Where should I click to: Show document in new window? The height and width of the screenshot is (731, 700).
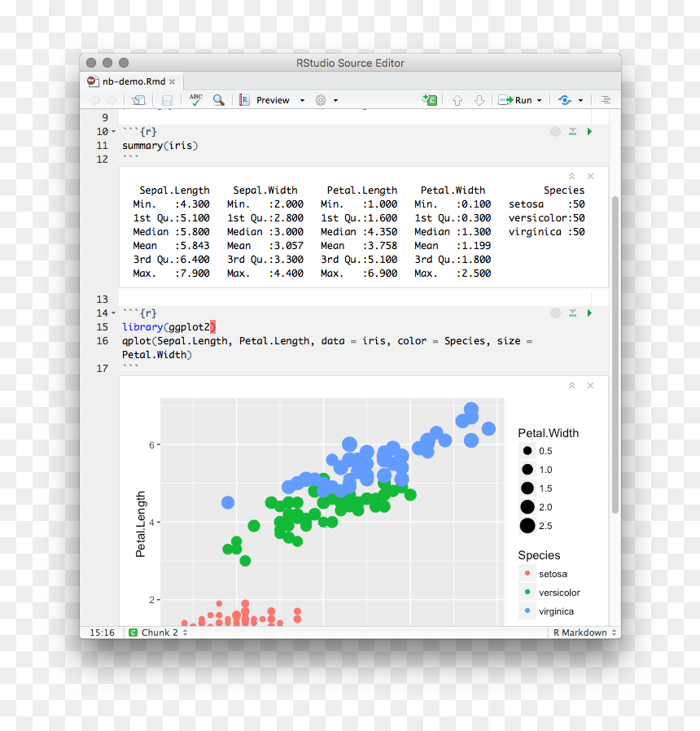(x=138, y=100)
